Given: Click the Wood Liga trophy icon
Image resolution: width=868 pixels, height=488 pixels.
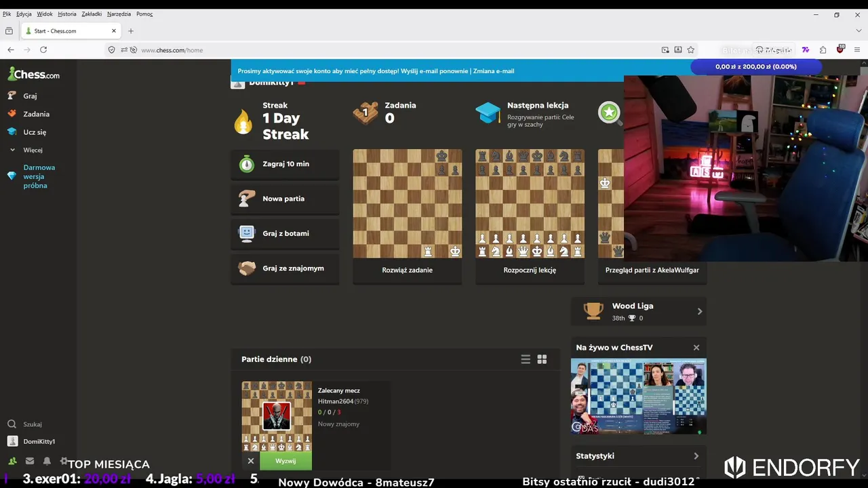Looking at the screenshot, I should pos(593,311).
